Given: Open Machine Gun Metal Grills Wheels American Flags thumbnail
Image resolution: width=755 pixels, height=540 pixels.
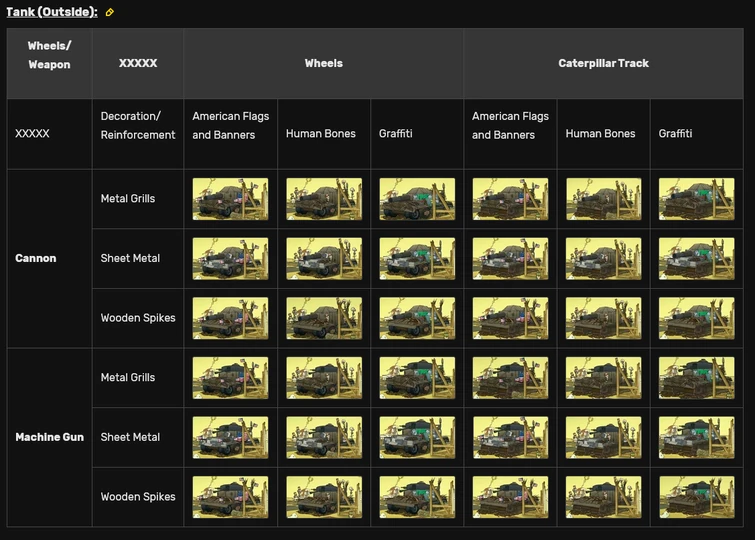Looking at the screenshot, I should click(x=230, y=378).
